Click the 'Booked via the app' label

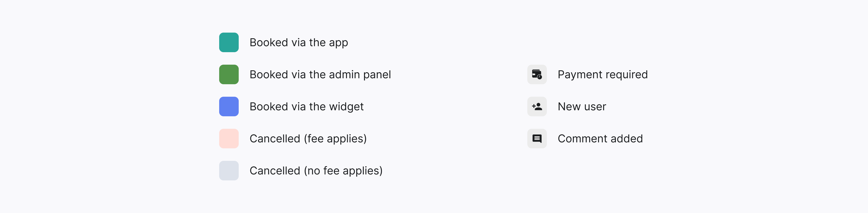[299, 42]
